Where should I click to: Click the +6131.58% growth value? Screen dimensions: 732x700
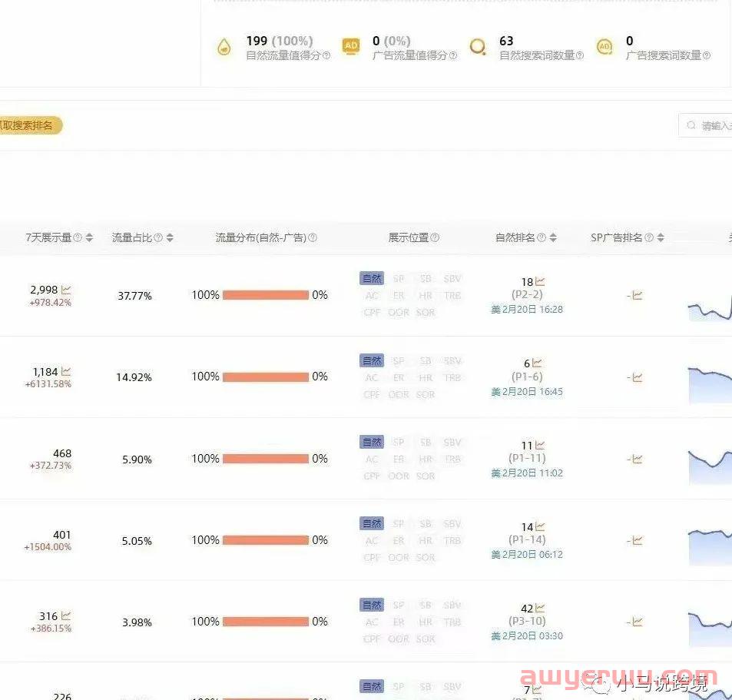click(x=48, y=384)
